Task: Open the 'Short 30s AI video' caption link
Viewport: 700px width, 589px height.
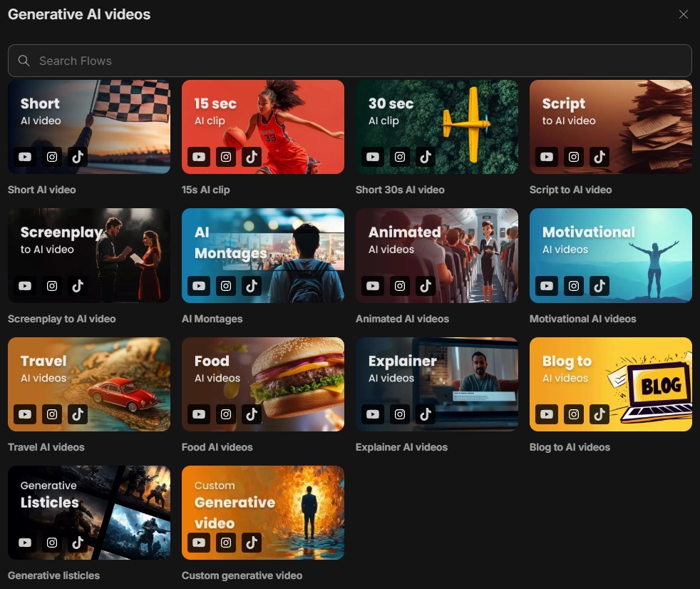Action: [400, 190]
